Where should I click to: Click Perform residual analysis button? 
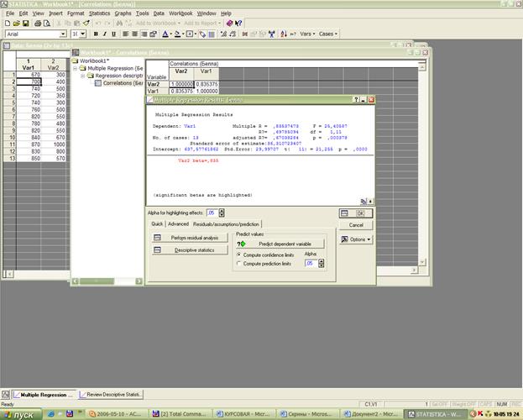click(x=190, y=238)
